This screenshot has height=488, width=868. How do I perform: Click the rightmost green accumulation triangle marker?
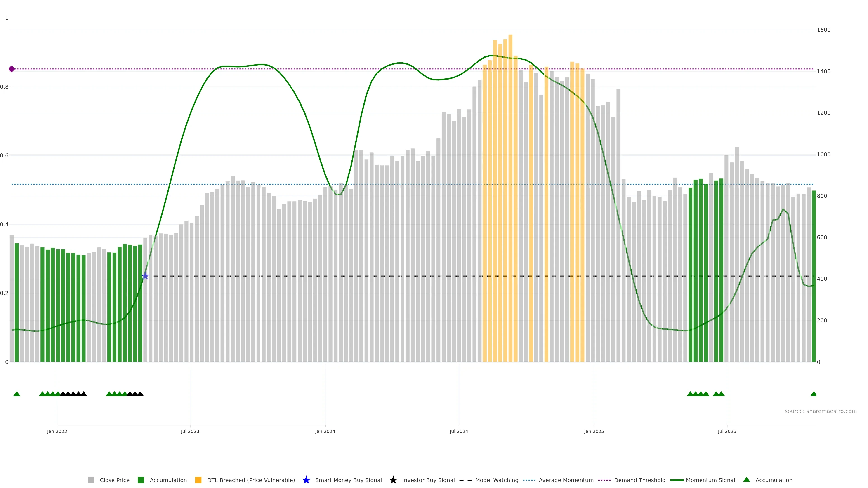[x=814, y=394]
